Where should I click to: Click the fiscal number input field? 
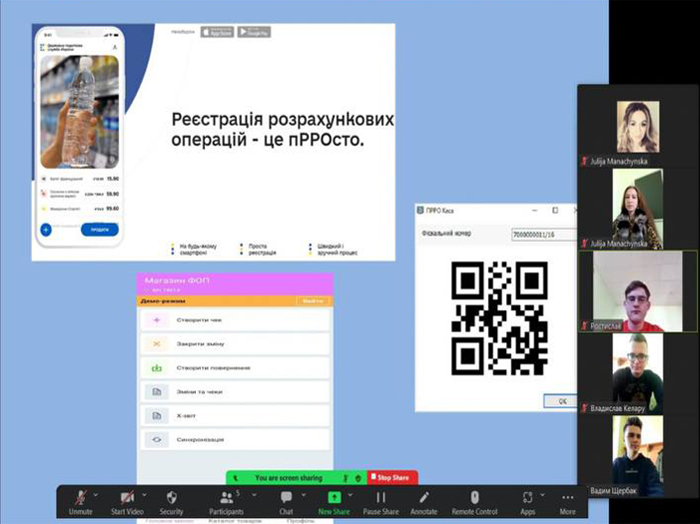click(x=544, y=234)
